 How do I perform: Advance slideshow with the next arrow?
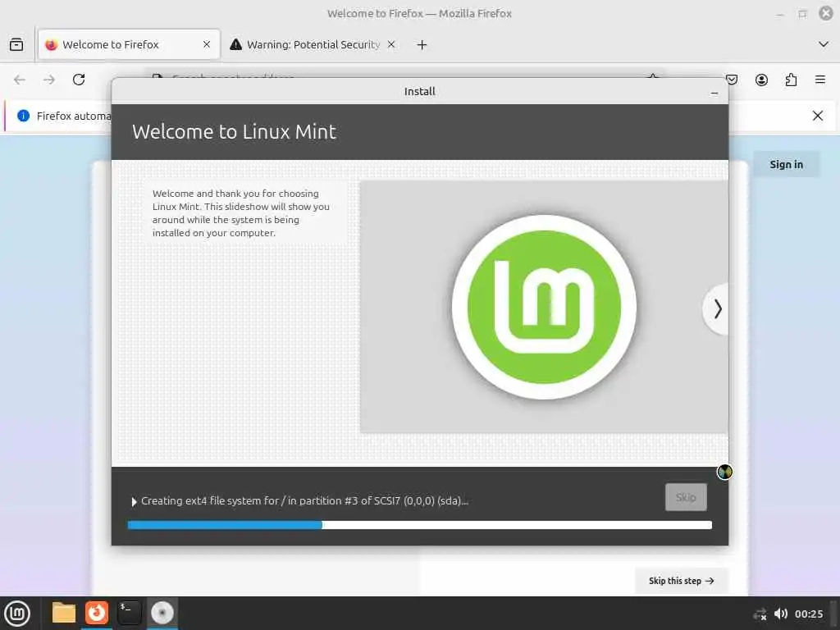pos(717,309)
